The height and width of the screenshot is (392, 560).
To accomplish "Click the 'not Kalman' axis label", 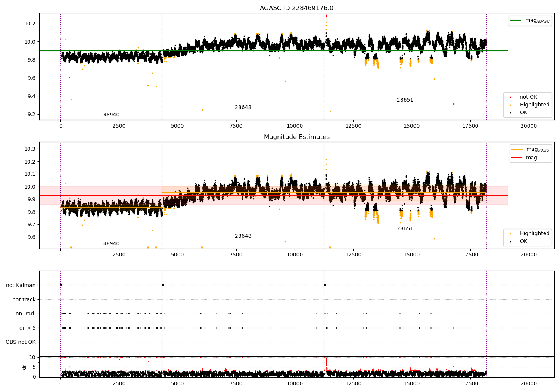I will (21, 286).
